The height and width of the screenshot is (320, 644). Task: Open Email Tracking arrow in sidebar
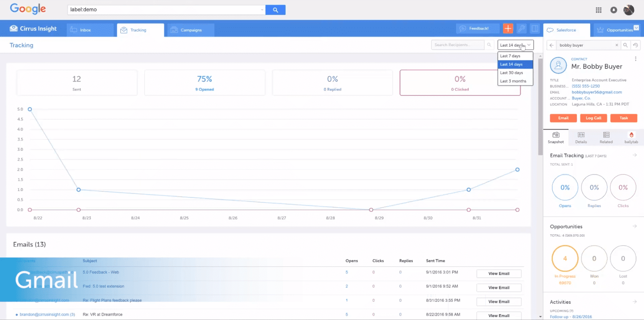(635, 155)
